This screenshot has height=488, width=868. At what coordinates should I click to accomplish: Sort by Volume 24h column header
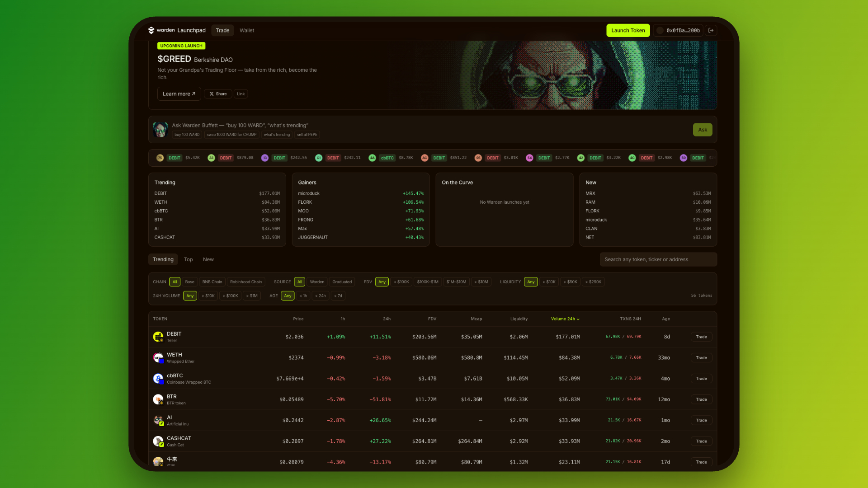[565, 319]
